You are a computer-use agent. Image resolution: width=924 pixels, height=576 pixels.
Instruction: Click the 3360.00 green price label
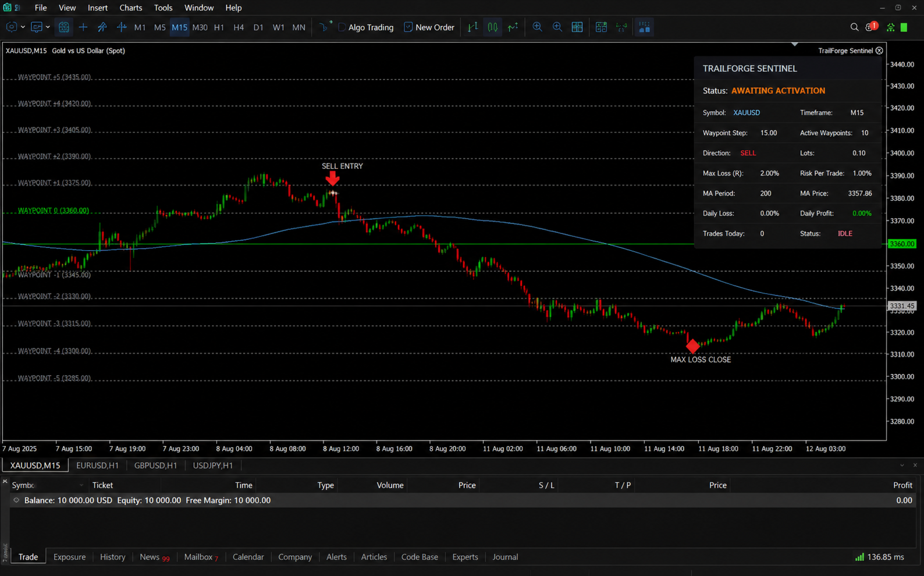902,244
